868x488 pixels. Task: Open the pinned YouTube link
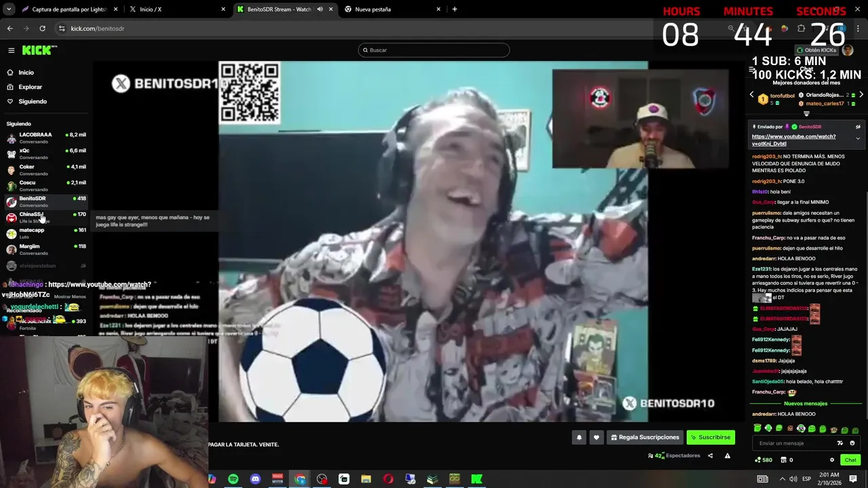pos(793,140)
